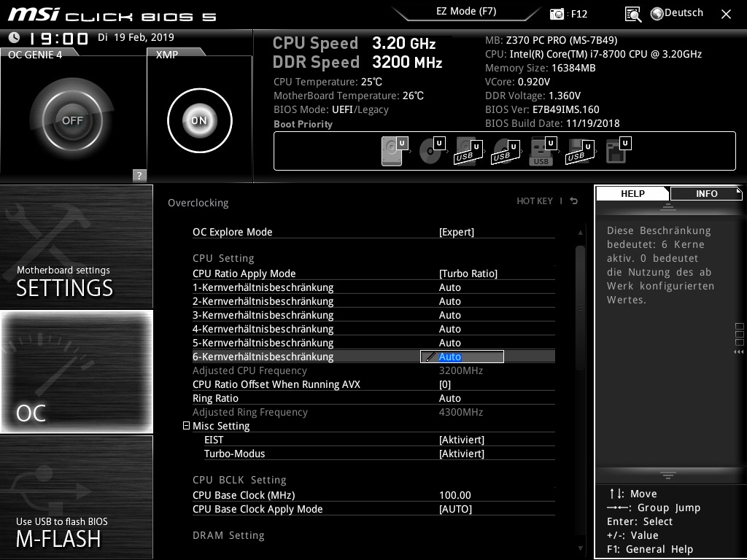
Task: Open the BIOS search magnifier icon
Action: (x=632, y=15)
